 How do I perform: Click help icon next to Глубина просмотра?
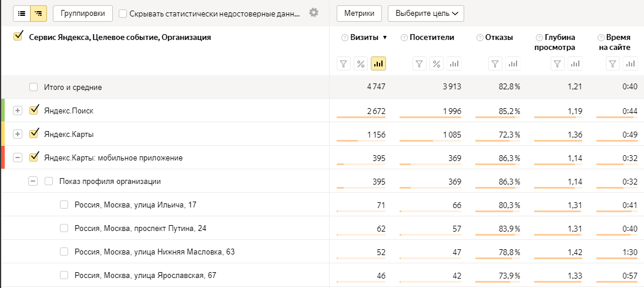pyautogui.click(x=539, y=38)
